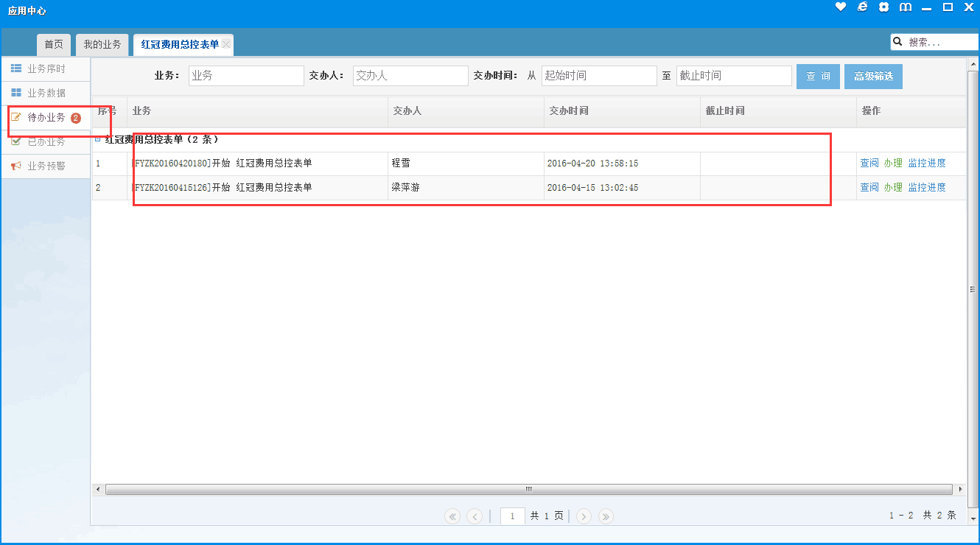Click the 截止时间 date field

[x=734, y=76]
